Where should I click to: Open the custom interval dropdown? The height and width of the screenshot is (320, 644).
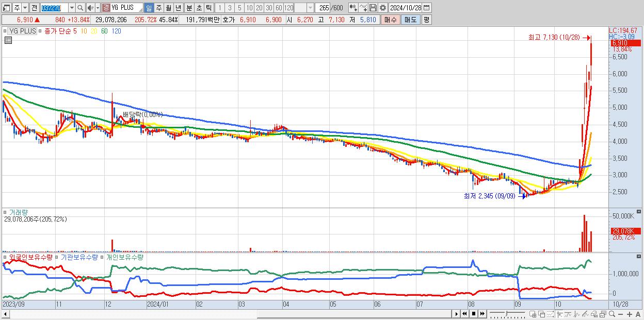310,8
